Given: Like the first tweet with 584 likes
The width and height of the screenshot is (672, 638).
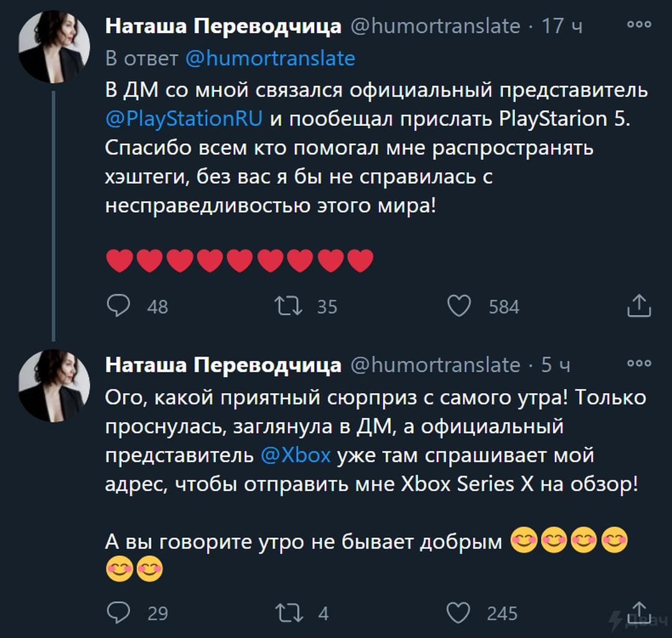Looking at the screenshot, I should pos(459,306).
